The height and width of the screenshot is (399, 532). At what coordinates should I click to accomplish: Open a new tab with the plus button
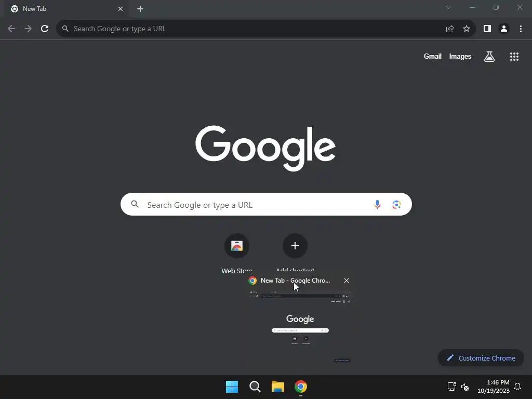(140, 9)
